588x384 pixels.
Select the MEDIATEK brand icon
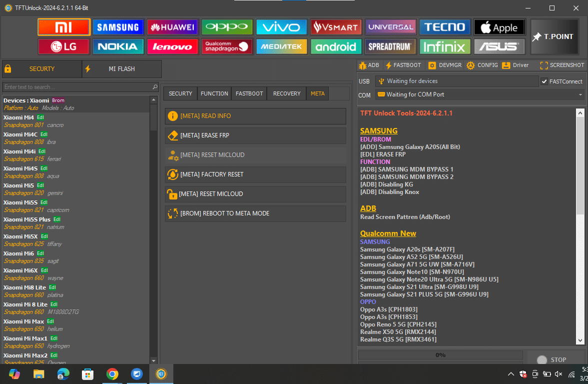281,46
